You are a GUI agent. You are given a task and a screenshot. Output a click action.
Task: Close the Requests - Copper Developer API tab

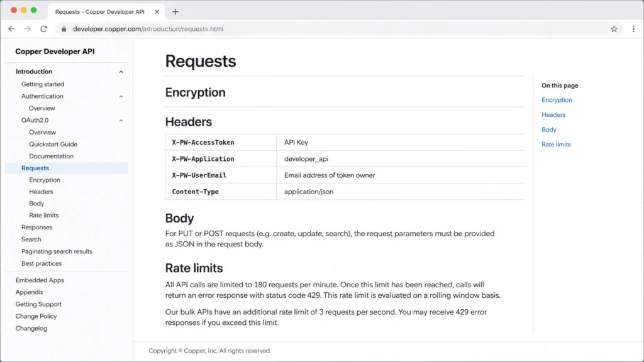[x=157, y=12]
